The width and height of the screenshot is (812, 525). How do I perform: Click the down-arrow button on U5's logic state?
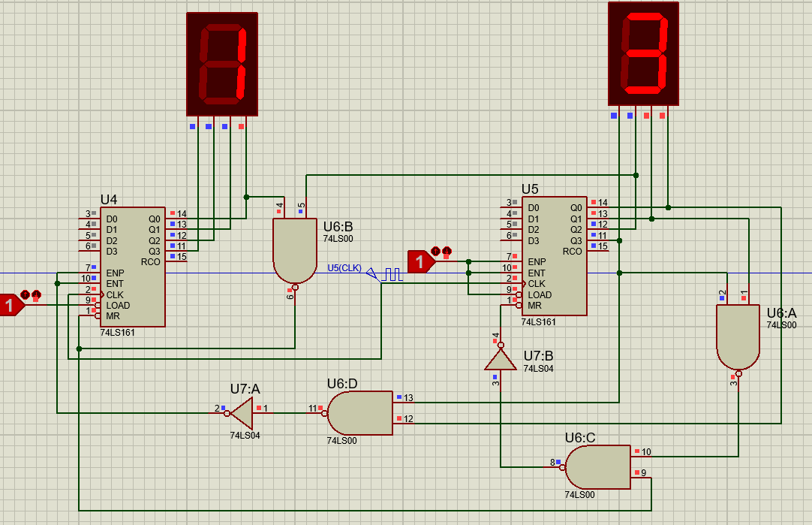coord(447,252)
